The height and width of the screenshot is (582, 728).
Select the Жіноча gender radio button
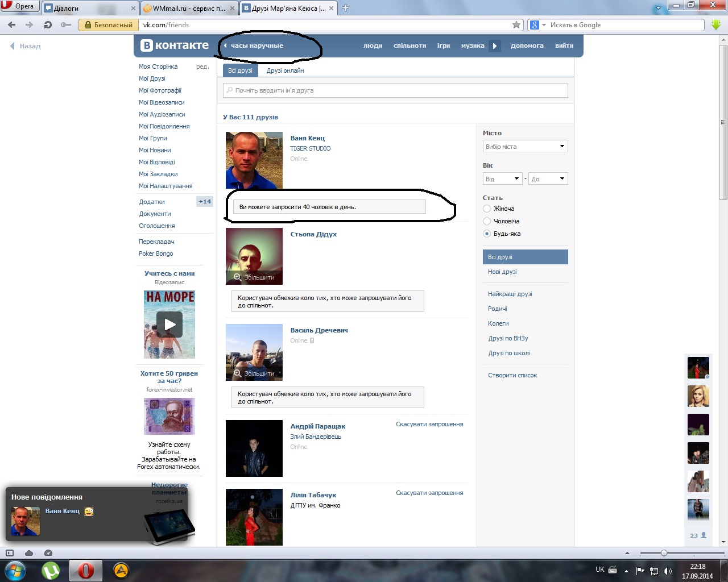tap(487, 209)
